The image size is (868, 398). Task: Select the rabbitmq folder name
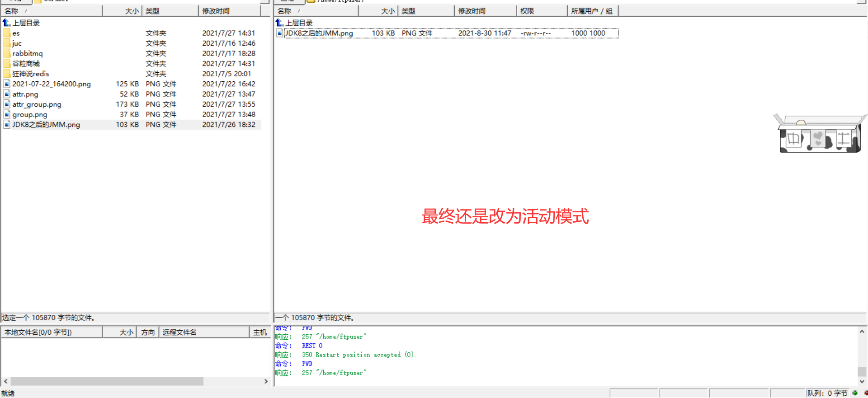click(28, 53)
